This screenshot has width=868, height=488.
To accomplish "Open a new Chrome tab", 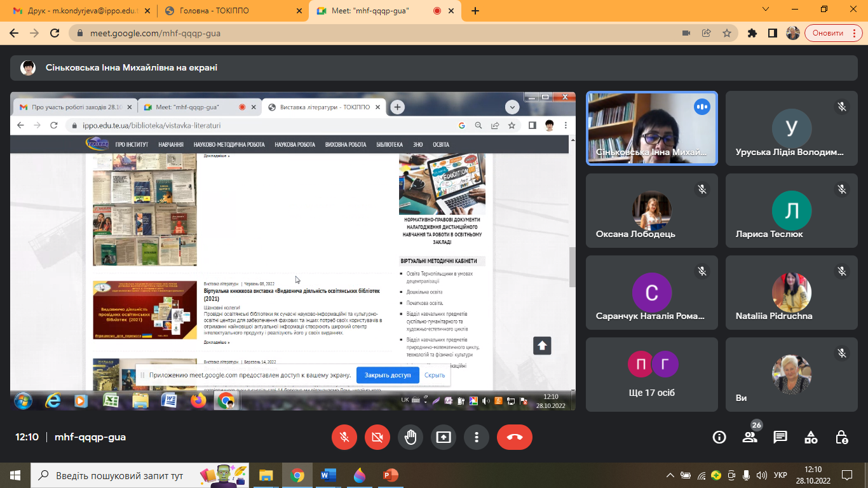I will 475,11.
